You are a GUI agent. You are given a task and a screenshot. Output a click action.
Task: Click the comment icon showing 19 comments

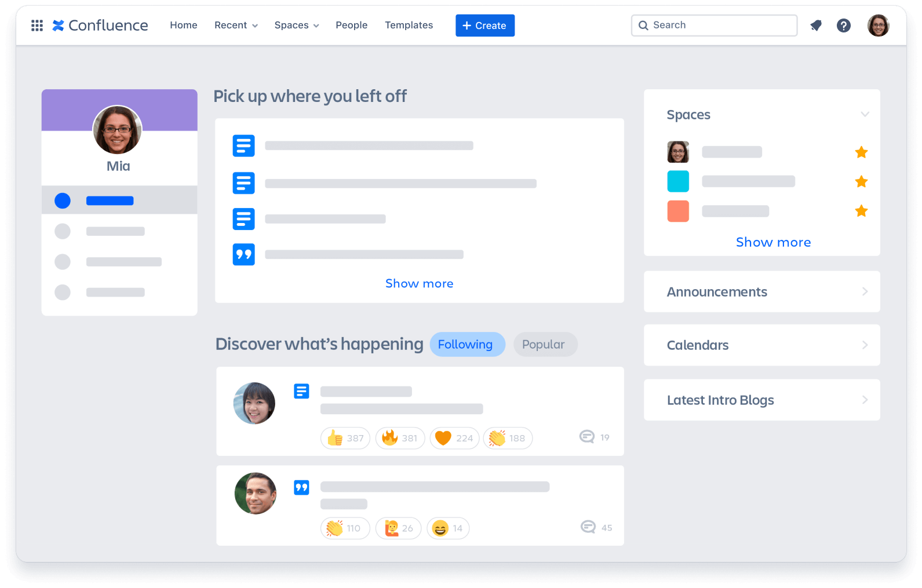click(x=587, y=437)
